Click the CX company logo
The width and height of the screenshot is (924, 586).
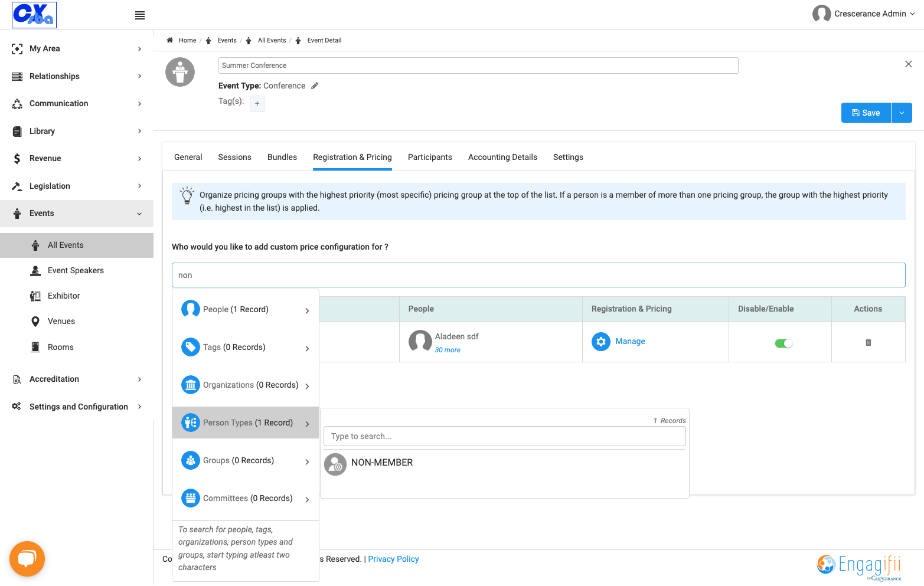coord(34,15)
